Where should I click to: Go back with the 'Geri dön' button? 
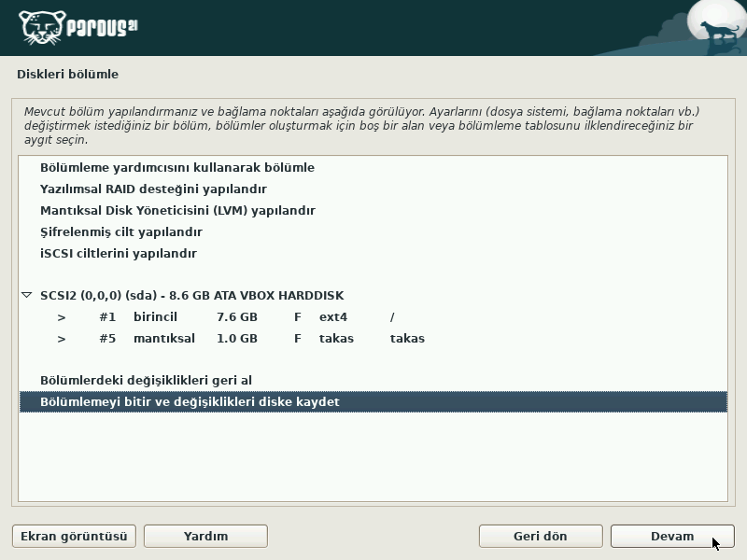tap(541, 536)
